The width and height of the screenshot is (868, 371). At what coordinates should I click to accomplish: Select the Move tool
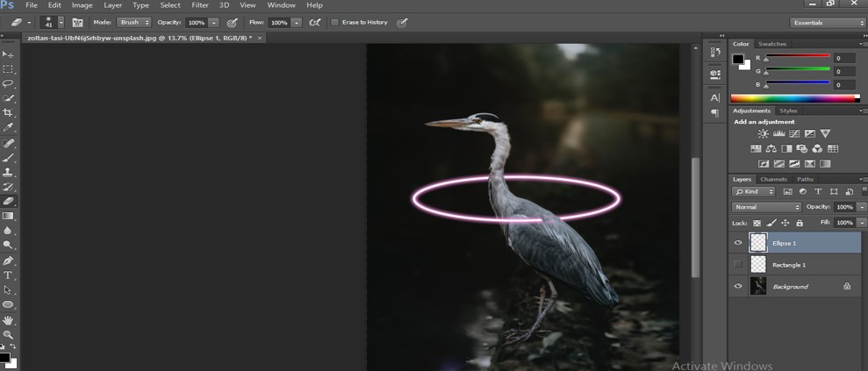[x=8, y=54]
